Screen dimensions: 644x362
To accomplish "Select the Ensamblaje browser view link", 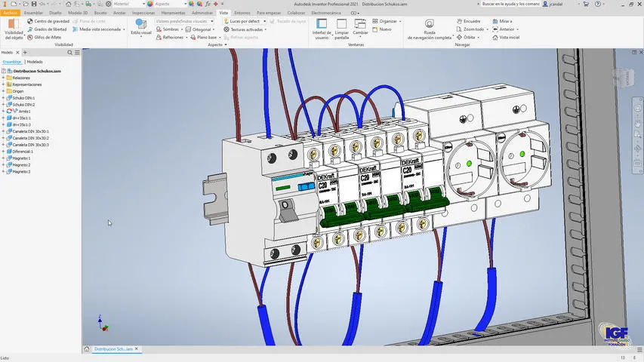I will pos(12,62).
